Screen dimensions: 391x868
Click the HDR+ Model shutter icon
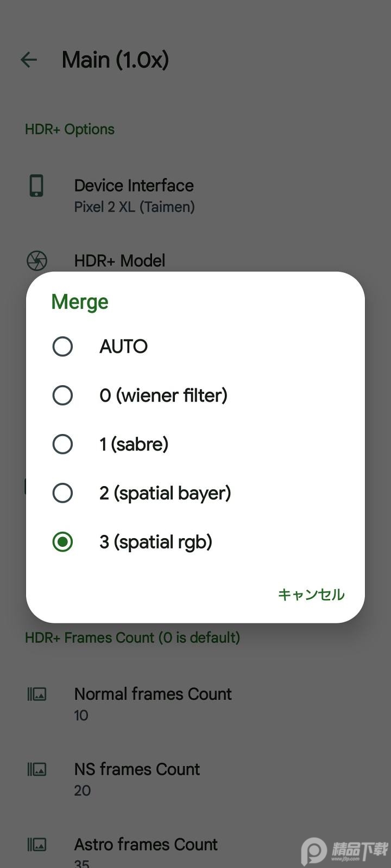[37, 261]
